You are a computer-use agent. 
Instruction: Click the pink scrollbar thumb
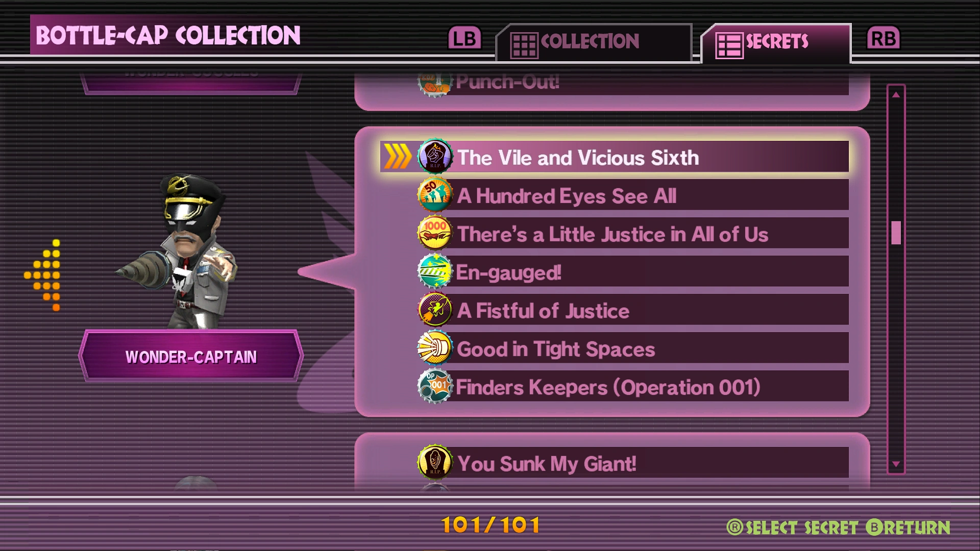click(x=896, y=233)
